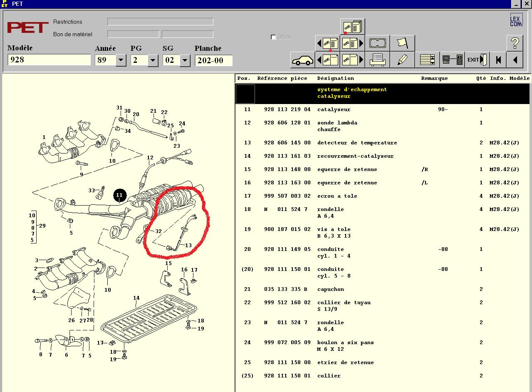
Task: Open help with question mark button
Action: [515, 43]
